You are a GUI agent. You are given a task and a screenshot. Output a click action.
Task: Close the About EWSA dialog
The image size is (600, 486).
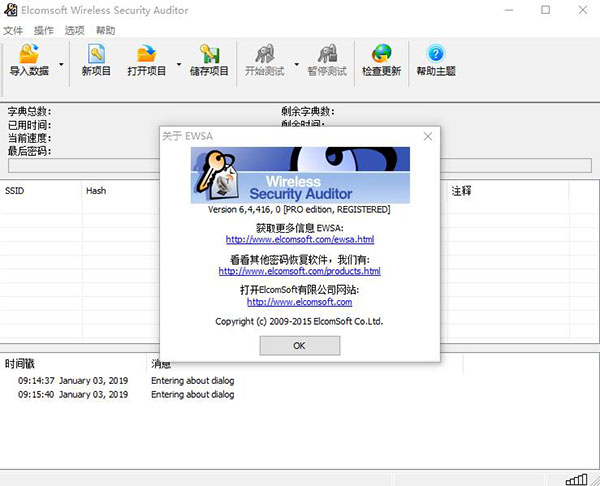tap(428, 137)
